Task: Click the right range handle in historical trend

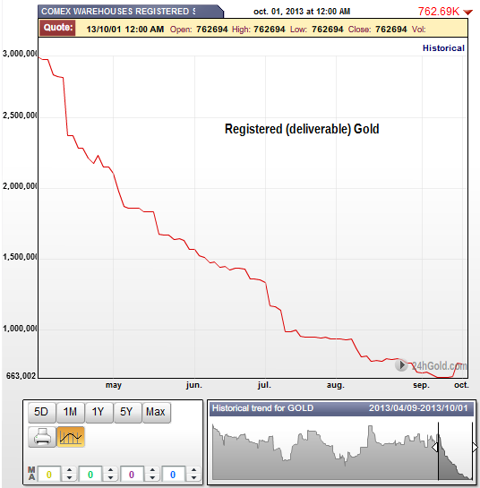Action: pos(475,447)
